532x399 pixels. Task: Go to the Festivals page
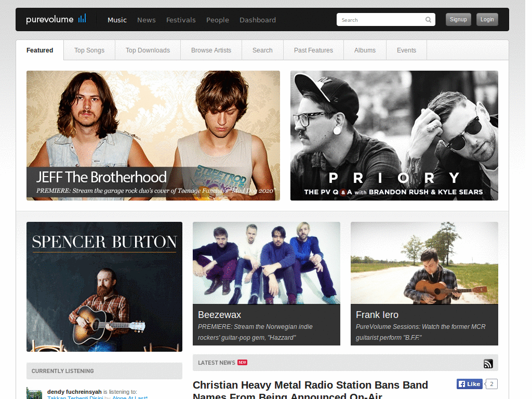tap(181, 20)
